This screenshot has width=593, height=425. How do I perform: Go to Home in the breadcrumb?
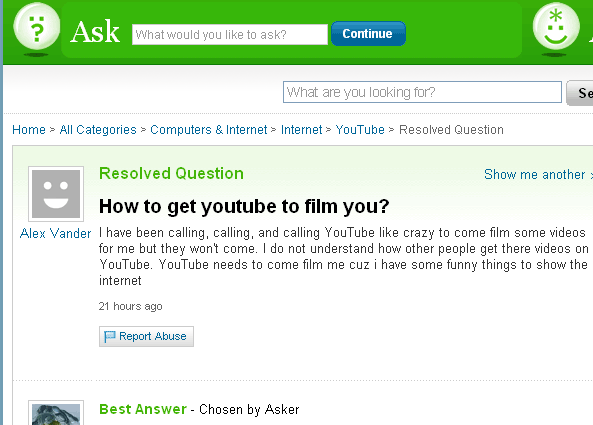29,130
